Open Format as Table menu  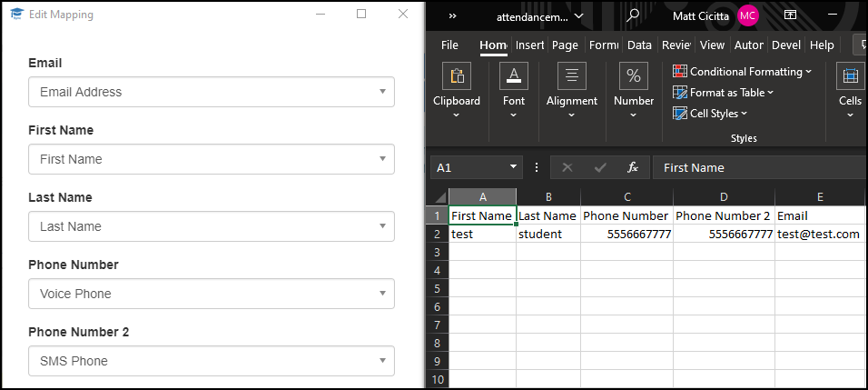tap(723, 93)
